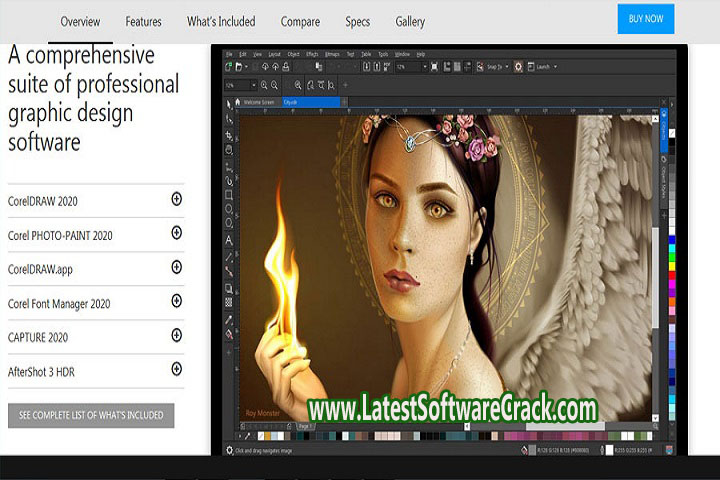Select the Drop Shadow tool

point(229,288)
